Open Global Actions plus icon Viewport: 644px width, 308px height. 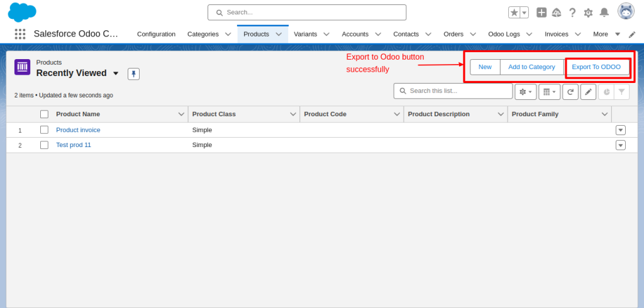(x=541, y=13)
